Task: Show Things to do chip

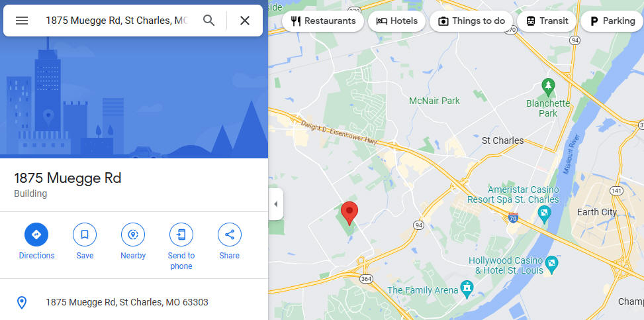Action: tap(471, 21)
